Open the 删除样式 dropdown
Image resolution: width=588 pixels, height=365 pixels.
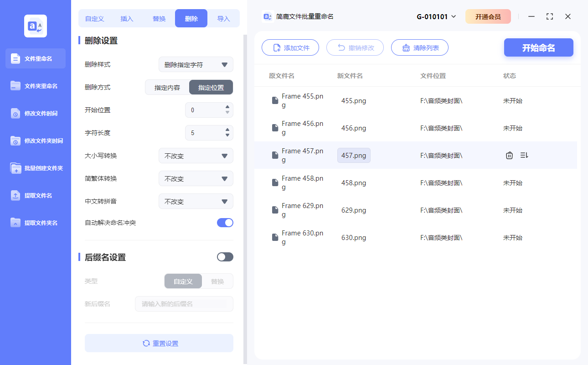196,64
